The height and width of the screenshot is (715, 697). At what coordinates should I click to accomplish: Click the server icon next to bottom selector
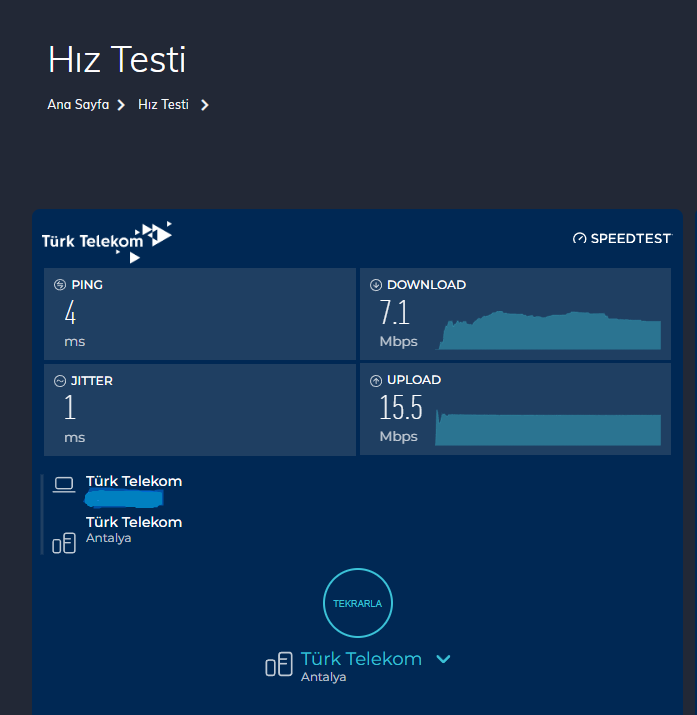279,664
